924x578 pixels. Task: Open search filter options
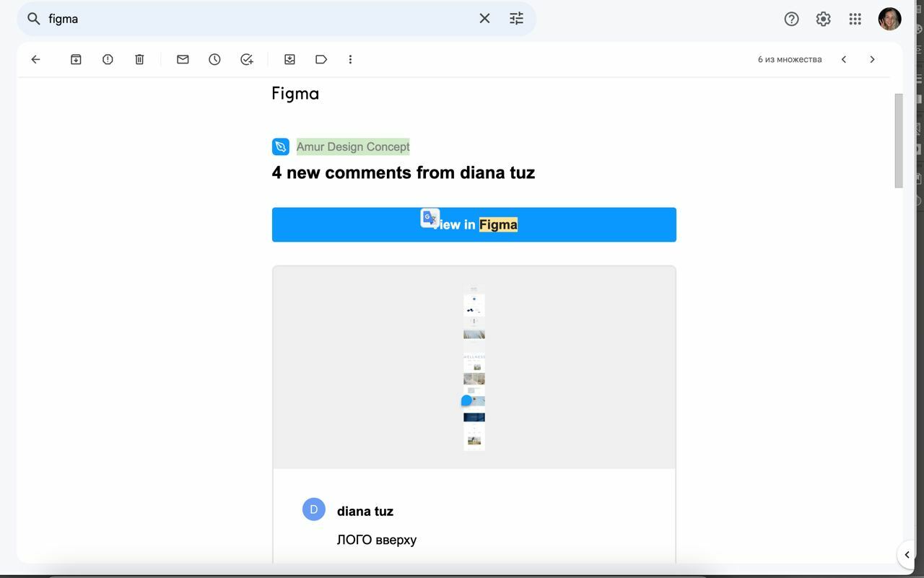point(516,19)
